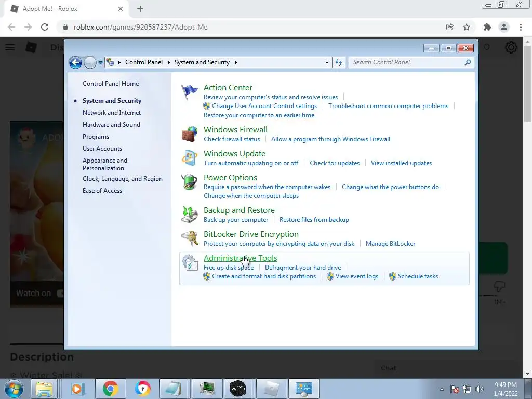532x399 pixels.
Task: Expand the root breadcrumb arrow before Control Panel
Action: (119, 62)
